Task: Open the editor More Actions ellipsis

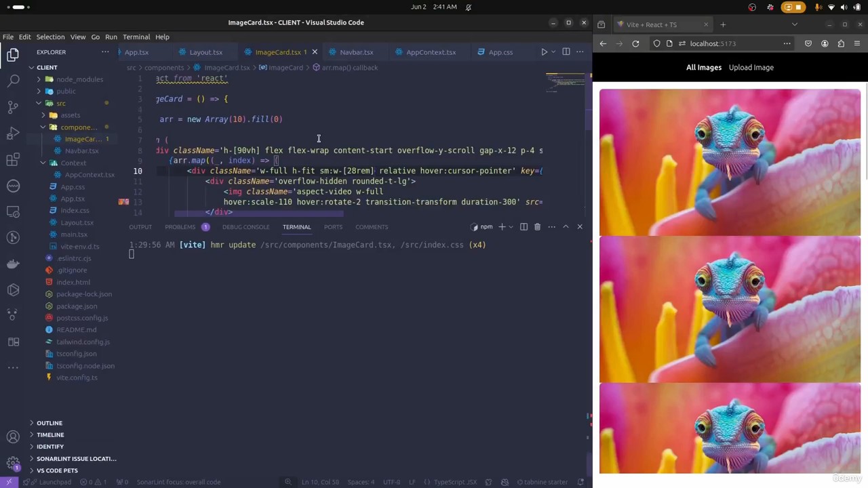Action: [580, 52]
